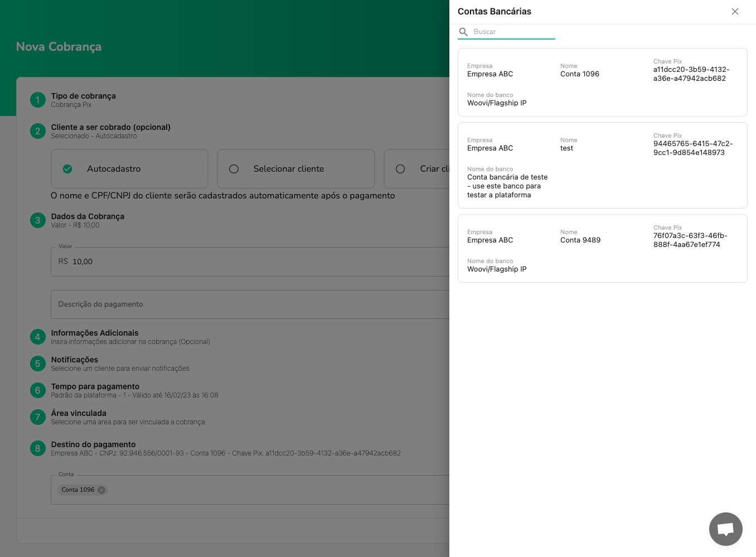Click step 7 icon for Área vinculada

[37, 417]
